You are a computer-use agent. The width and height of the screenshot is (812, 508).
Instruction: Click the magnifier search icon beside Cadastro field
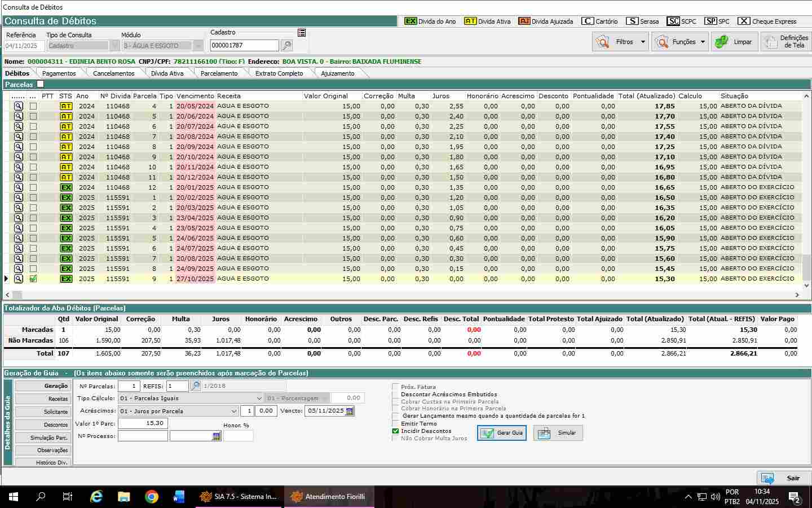point(286,46)
